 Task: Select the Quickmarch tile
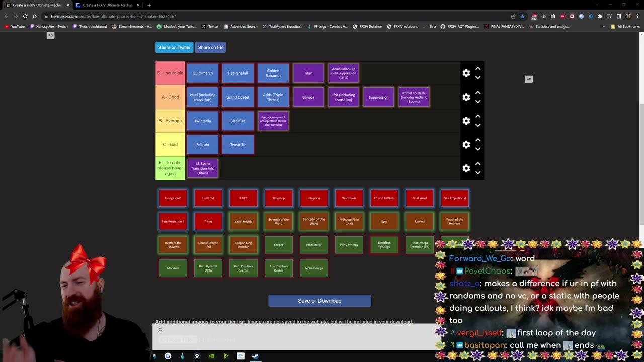[x=203, y=73]
